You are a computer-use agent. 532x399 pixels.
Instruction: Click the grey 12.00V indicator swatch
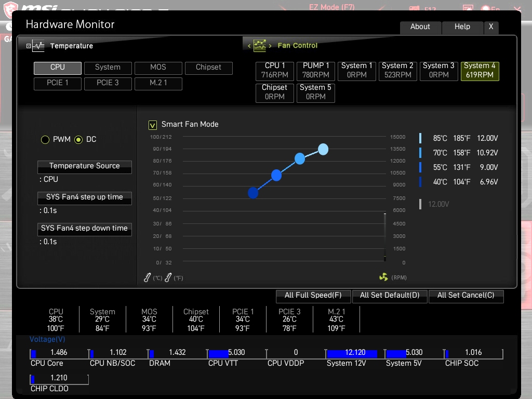(420, 204)
